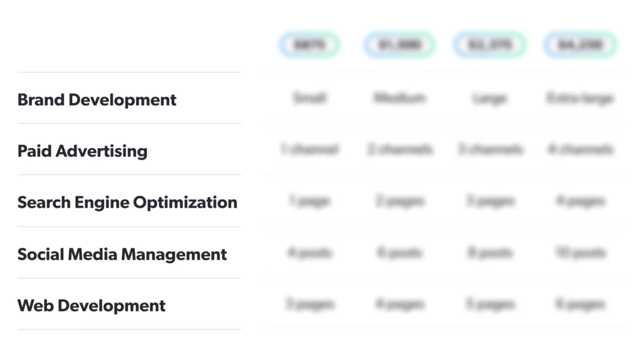Click the Extra-large brand development cell

coord(580,99)
